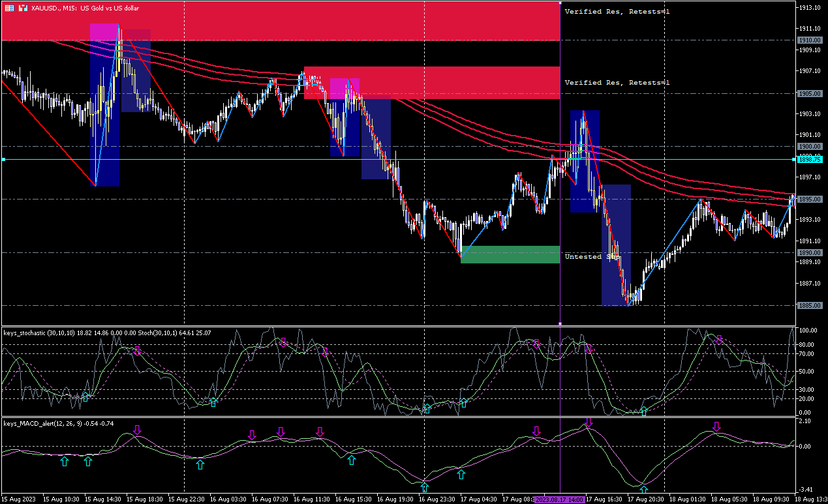Image resolution: width=828 pixels, height=504 pixels.
Task: Click the 1887.10 price on the scale
Action: 810,284
